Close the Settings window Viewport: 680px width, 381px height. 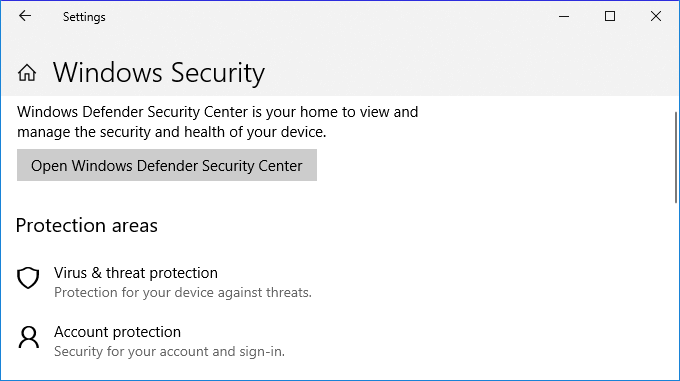pos(656,16)
